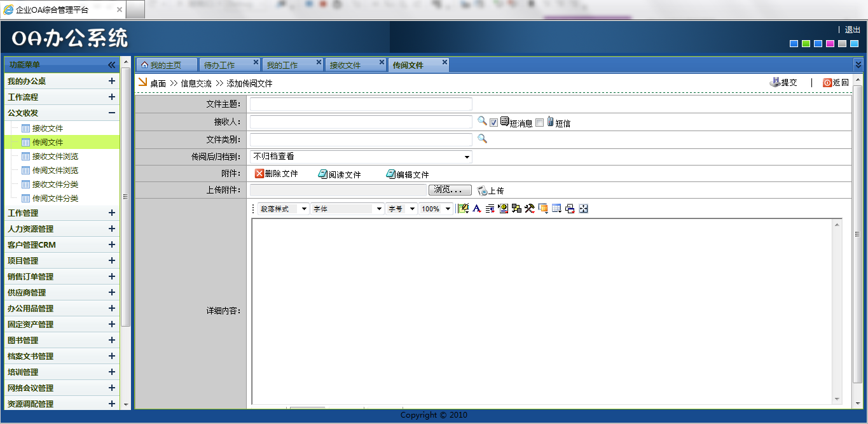Click the insert image icon in editor

503,208
